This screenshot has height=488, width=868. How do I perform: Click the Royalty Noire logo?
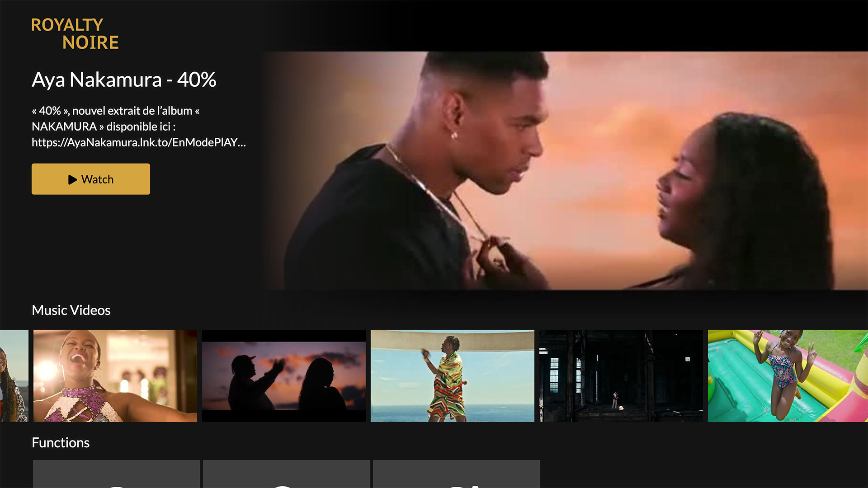[x=75, y=33]
